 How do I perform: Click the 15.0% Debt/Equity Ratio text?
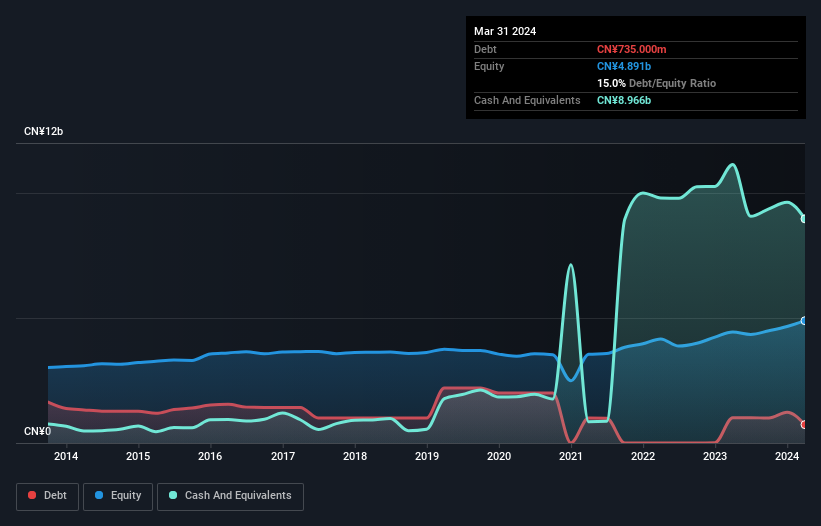pyautogui.click(x=656, y=83)
